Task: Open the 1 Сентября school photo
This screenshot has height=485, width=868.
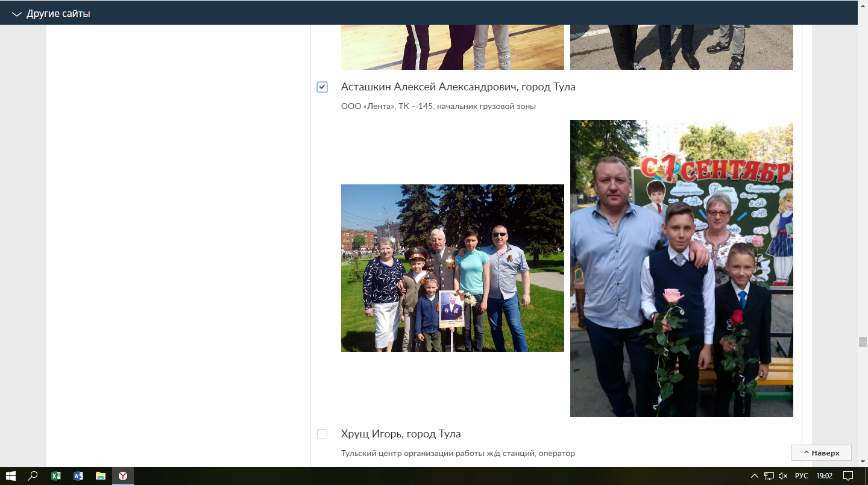Action: pyautogui.click(x=681, y=268)
